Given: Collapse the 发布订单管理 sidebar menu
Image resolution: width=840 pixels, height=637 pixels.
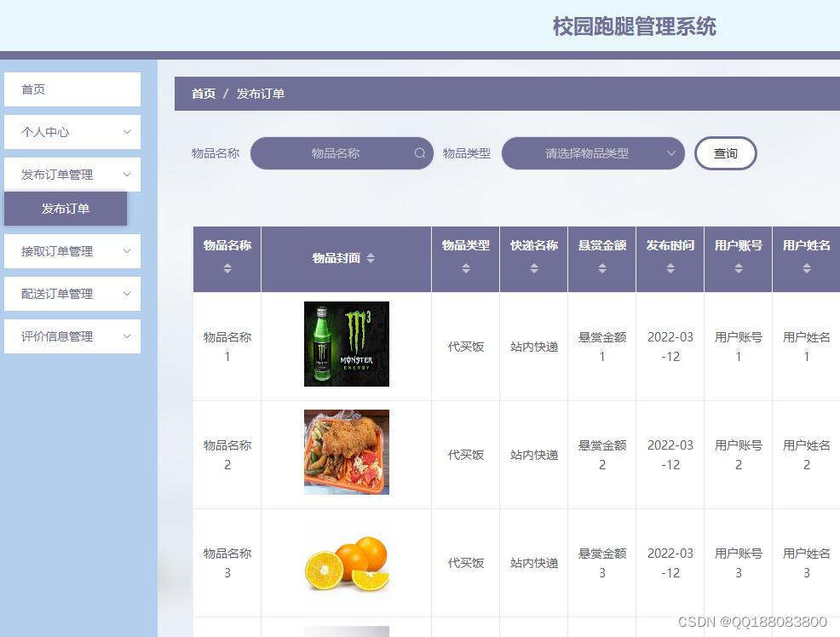Looking at the screenshot, I should 72,175.
